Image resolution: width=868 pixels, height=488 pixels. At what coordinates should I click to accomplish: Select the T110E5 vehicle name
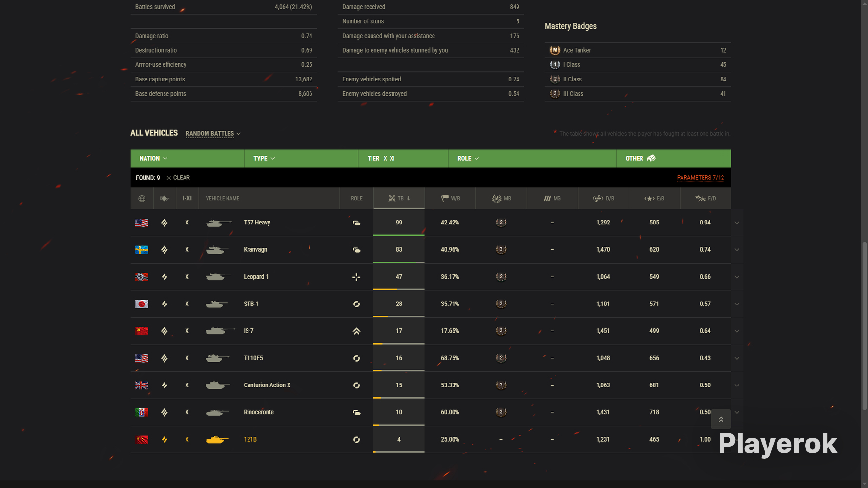coord(253,358)
